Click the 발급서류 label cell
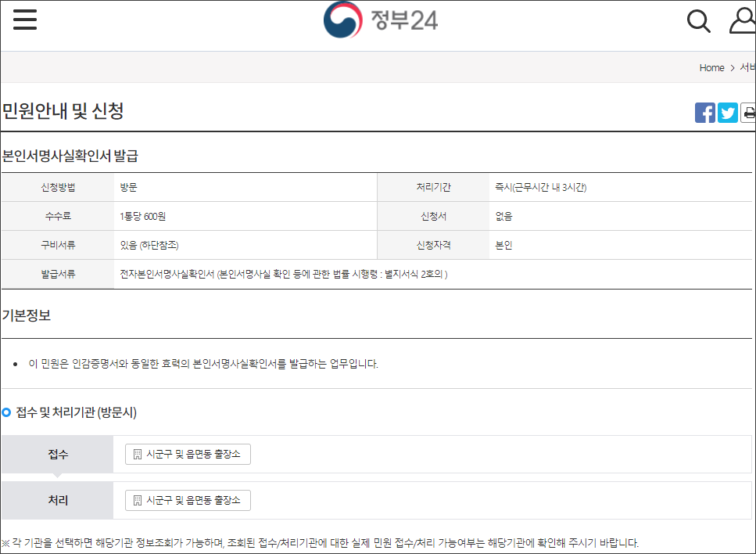Image resolution: width=756 pixels, height=554 pixels. pyautogui.click(x=58, y=274)
